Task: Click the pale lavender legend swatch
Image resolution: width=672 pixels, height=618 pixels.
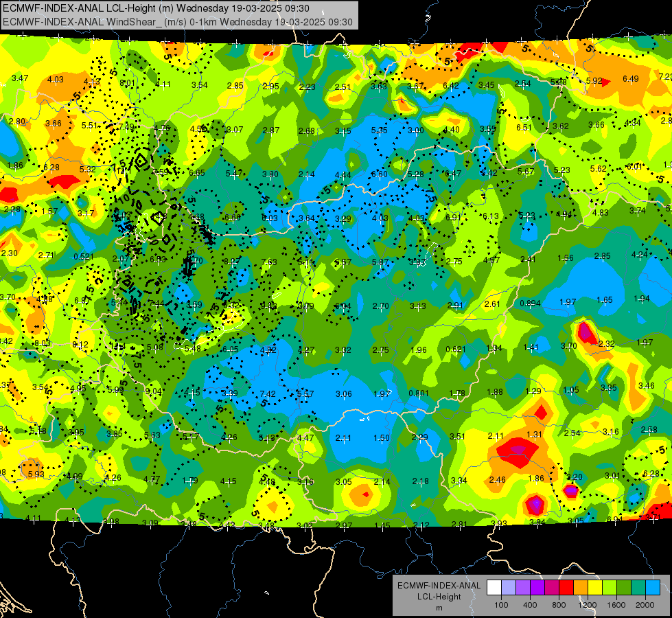Action: (509, 588)
